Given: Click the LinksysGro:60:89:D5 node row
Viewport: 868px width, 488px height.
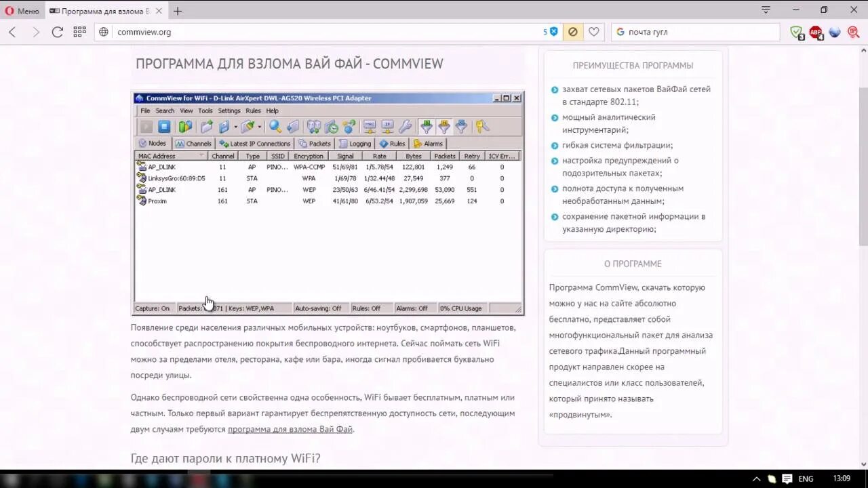Looking at the screenshot, I should [x=328, y=178].
